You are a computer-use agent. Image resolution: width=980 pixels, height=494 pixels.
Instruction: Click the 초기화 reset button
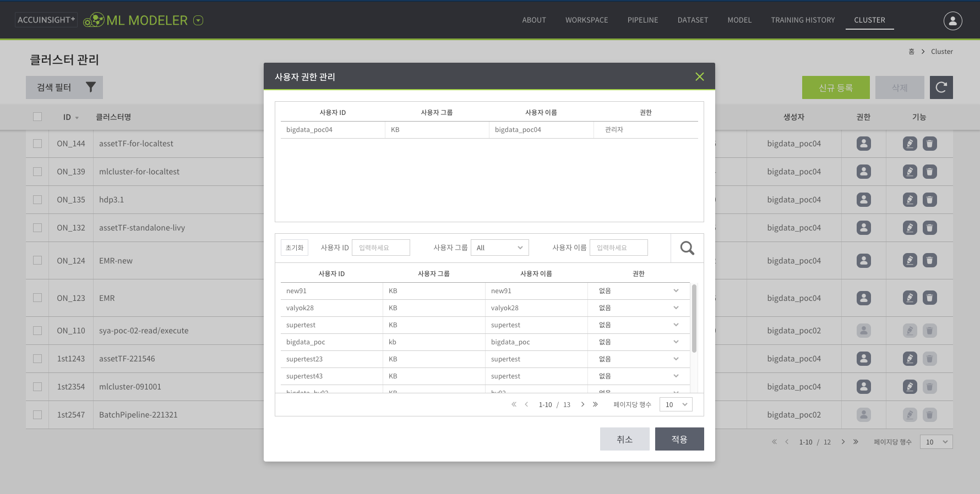(x=295, y=248)
